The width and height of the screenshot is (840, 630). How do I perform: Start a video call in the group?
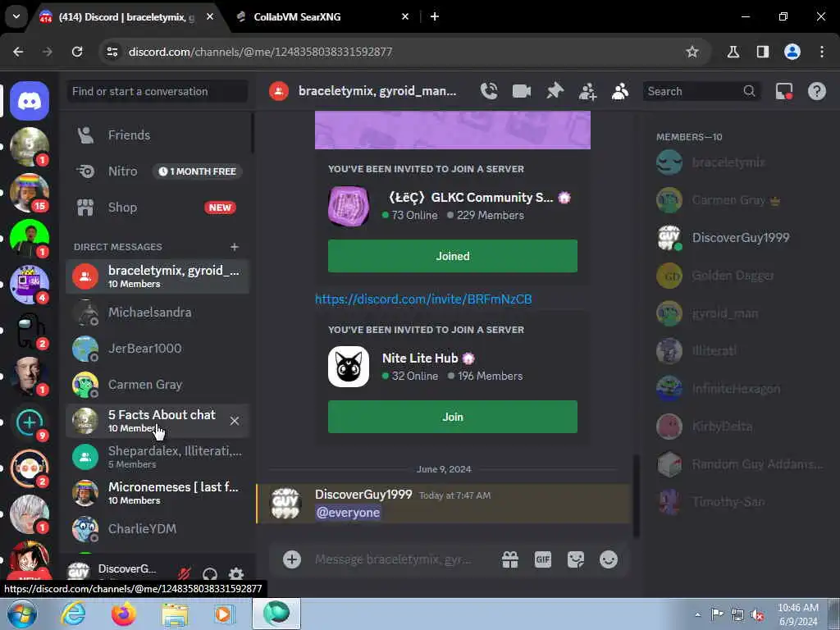pos(521,91)
